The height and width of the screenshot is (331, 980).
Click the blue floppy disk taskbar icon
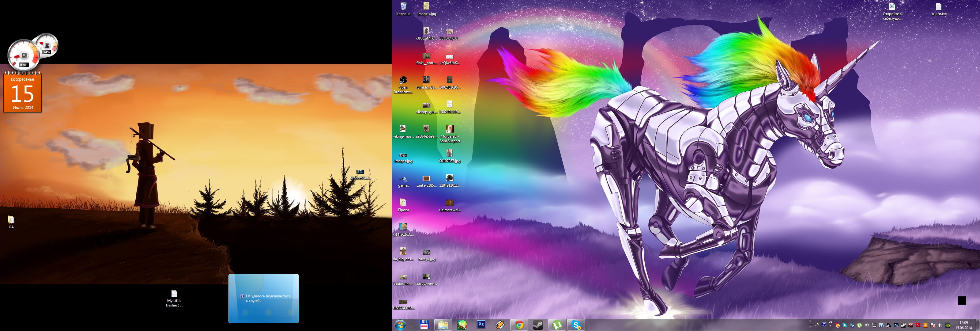pyautogui.click(x=424, y=325)
